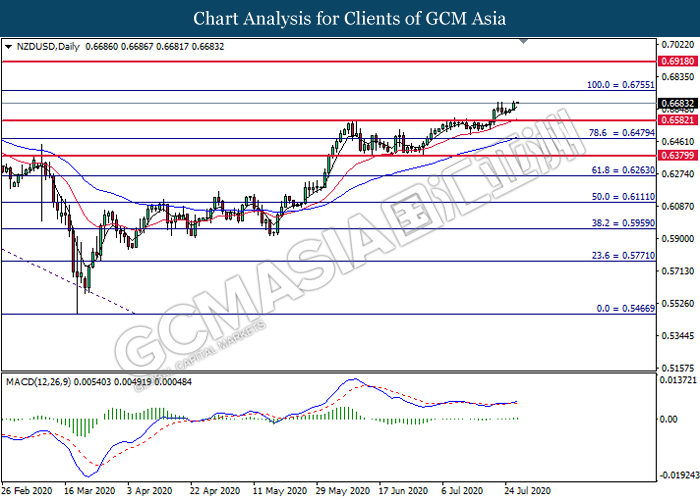
Task: Click the 61.8 = 0.62630 Fibonacci label
Action: point(620,170)
